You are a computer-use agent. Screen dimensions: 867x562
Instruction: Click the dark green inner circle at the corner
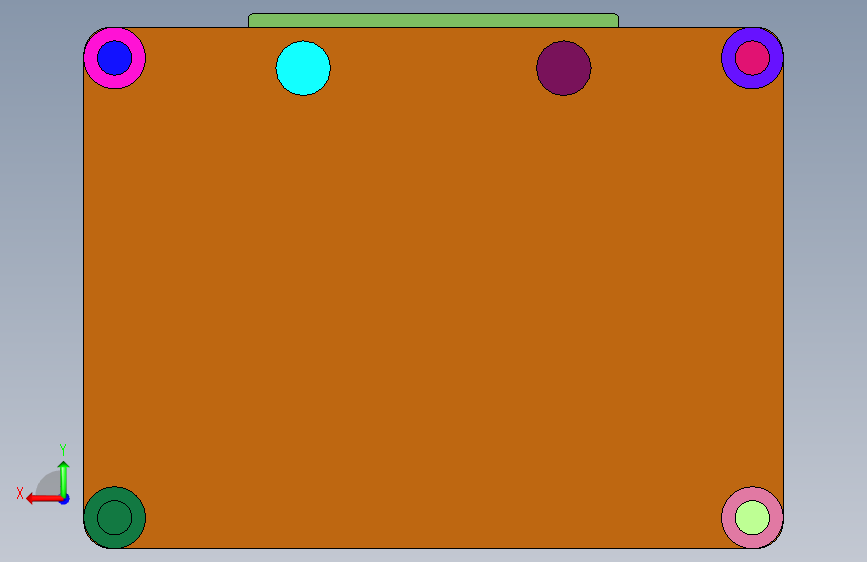click(114, 517)
